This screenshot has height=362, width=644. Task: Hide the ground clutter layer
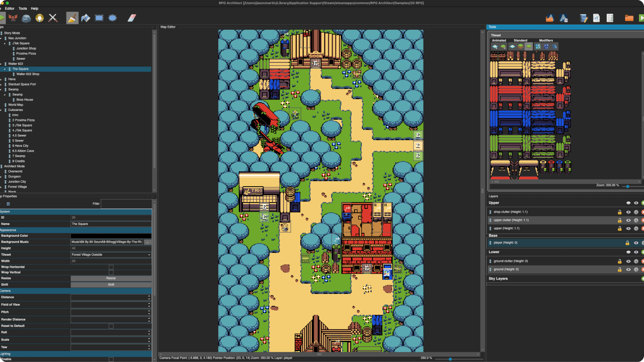pyautogui.click(x=628, y=261)
